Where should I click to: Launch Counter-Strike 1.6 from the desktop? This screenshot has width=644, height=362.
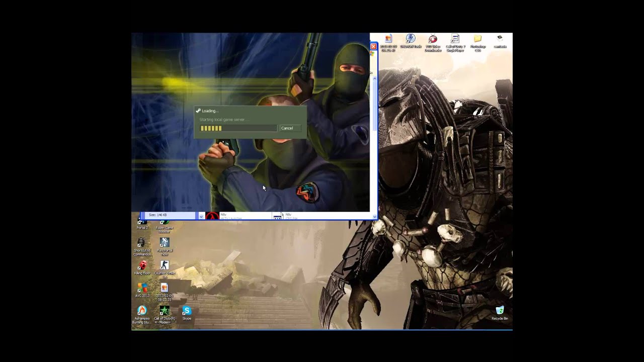pos(165,269)
